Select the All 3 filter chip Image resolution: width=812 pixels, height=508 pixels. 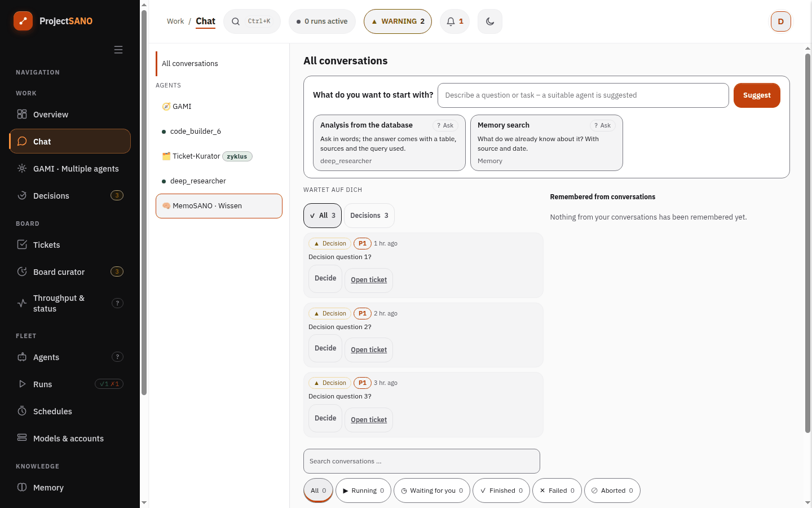pos(323,216)
